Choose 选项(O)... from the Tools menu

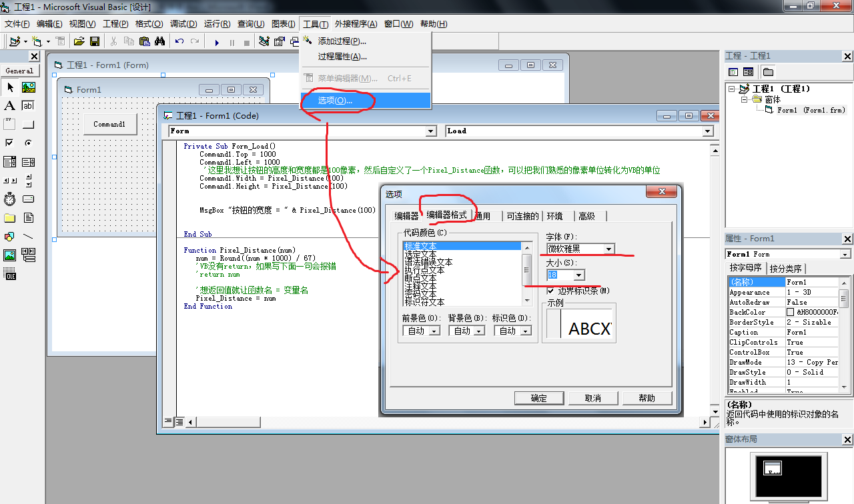point(366,100)
